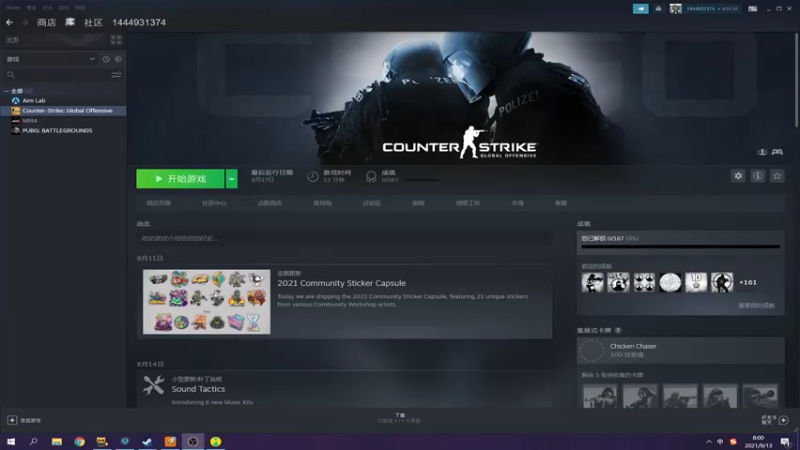Click the achievements progress bar in the side panel

[681, 247]
